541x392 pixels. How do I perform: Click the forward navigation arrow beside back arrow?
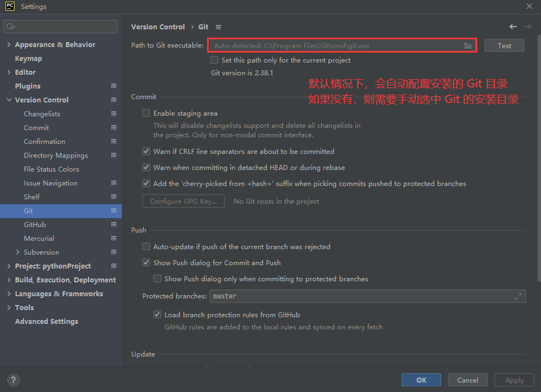point(526,27)
